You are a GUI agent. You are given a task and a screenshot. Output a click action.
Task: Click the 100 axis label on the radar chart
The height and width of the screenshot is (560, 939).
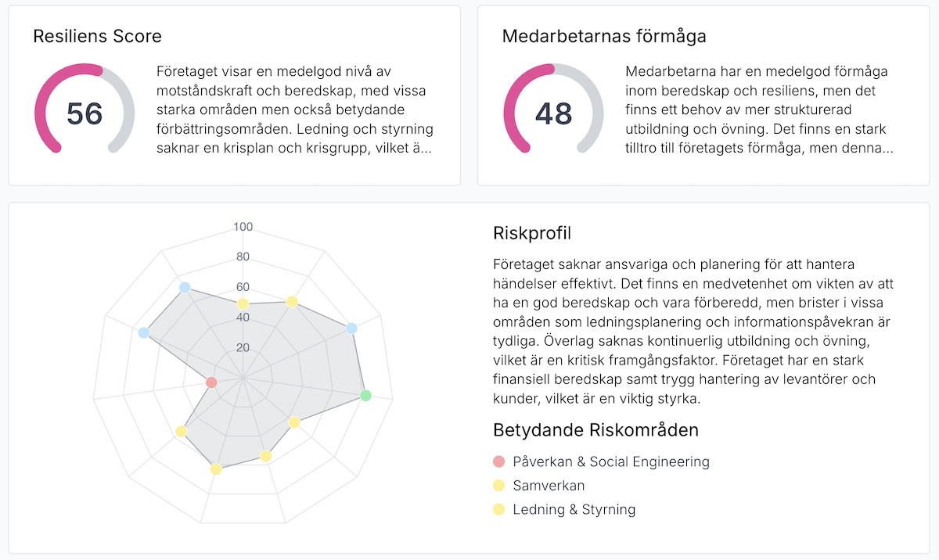click(243, 226)
